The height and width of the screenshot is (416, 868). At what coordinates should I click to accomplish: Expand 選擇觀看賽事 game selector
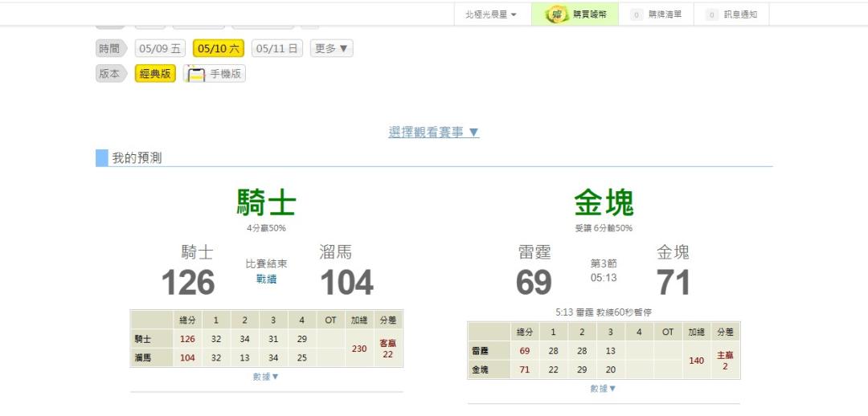coord(434,133)
